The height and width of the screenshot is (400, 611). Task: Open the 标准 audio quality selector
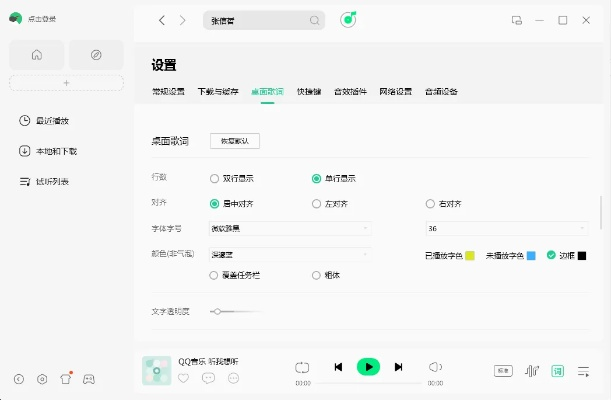coord(503,371)
